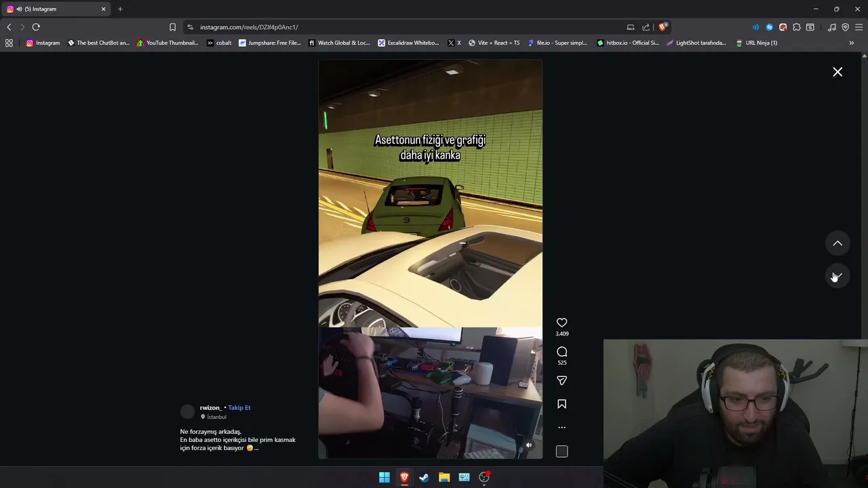This screenshot has height=488, width=868.
Task: Open The best ChatBot bookmark
Action: point(98,43)
